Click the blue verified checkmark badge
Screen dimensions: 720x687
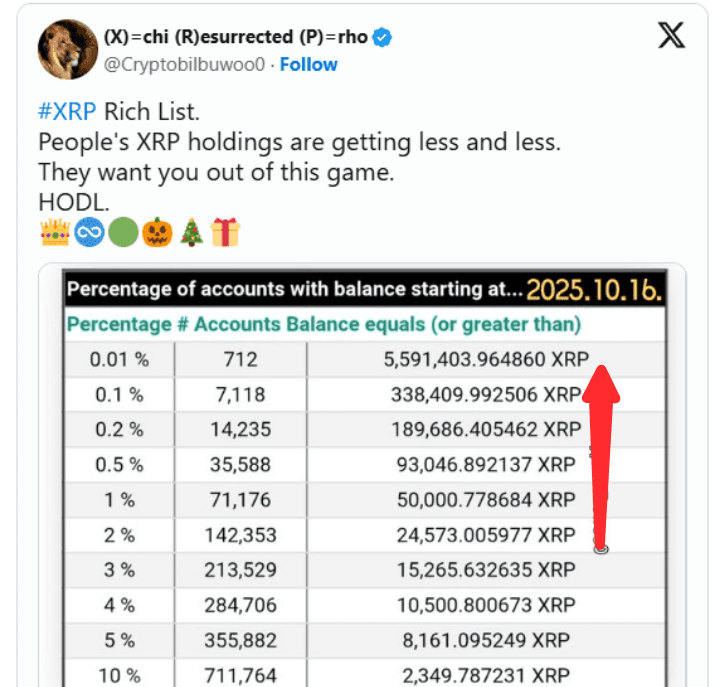pyautogui.click(x=384, y=38)
